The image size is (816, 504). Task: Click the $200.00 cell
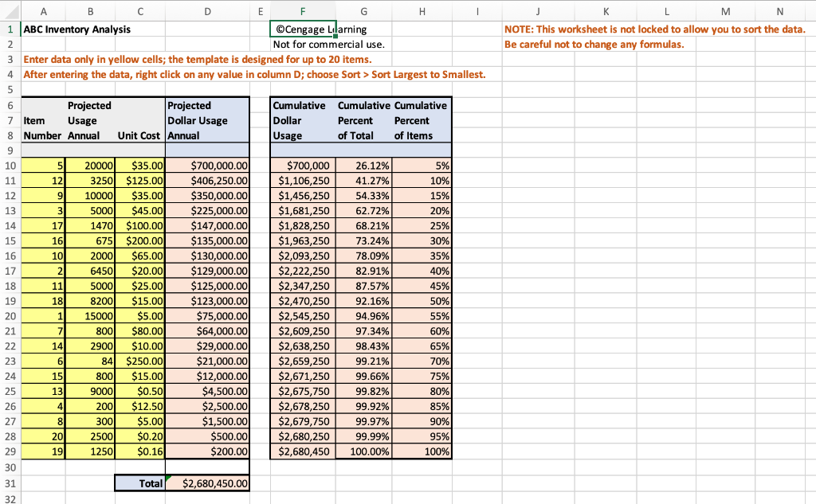[207, 452]
